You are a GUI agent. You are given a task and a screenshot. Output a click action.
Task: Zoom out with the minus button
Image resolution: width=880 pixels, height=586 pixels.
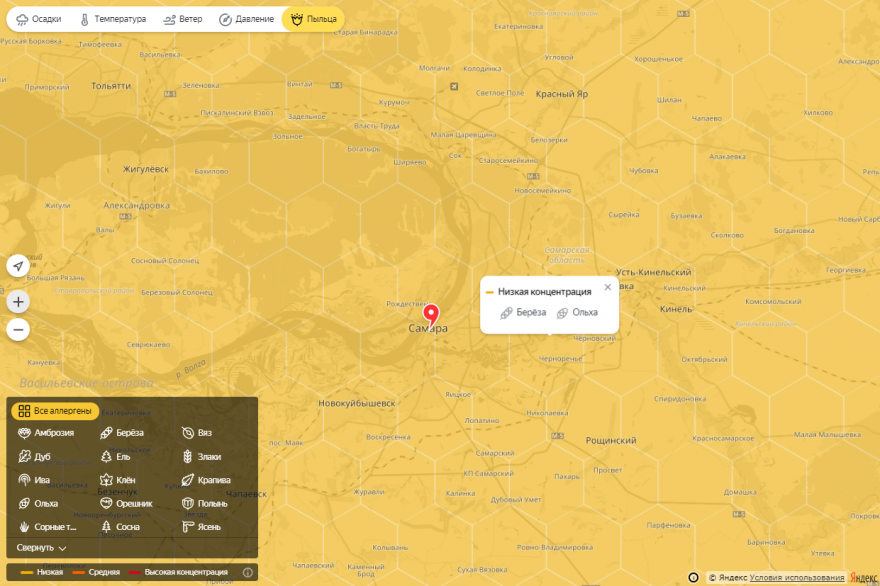coord(18,329)
